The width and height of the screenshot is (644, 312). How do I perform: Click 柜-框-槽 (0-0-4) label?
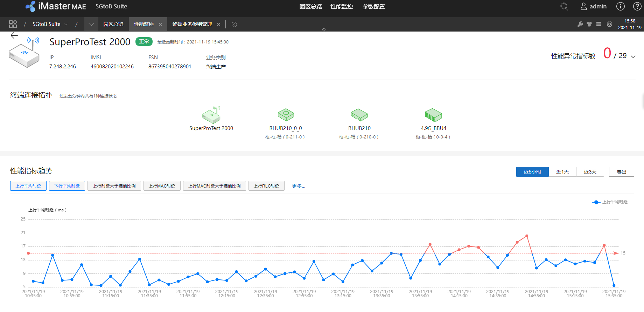click(x=433, y=137)
